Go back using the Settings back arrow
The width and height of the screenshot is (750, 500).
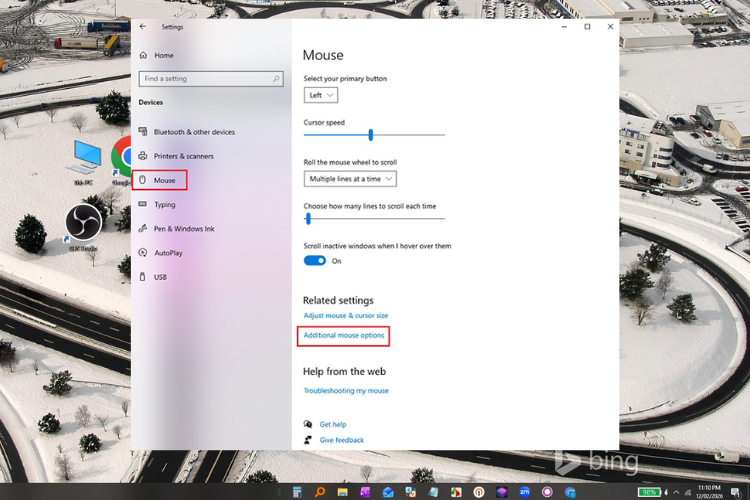(x=143, y=27)
